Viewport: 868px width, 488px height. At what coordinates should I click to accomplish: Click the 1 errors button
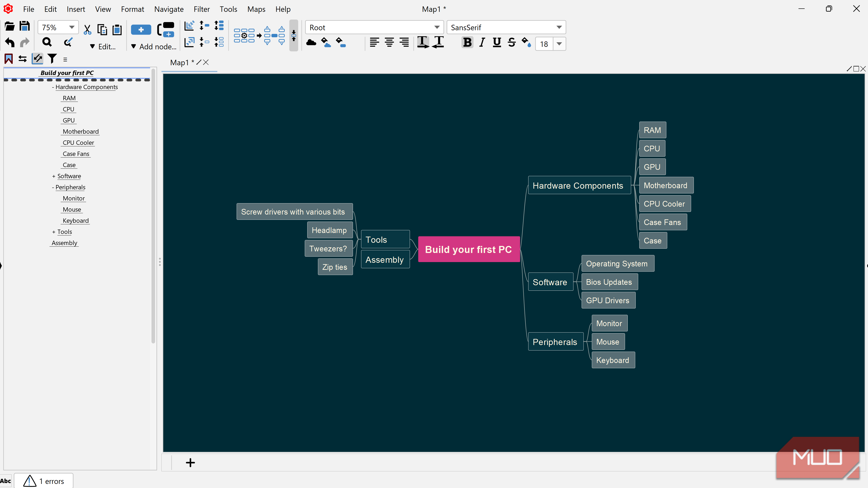(43, 481)
